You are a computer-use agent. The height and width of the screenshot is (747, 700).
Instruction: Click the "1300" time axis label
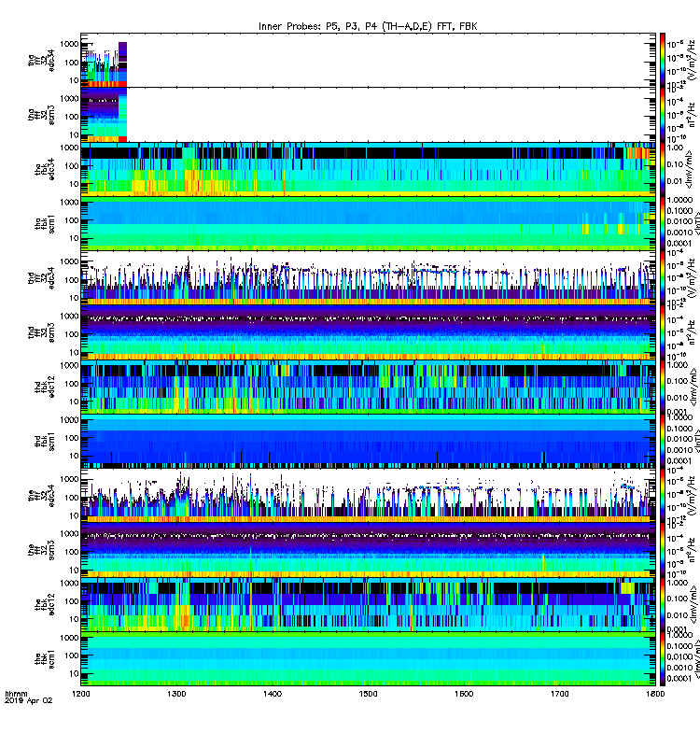click(176, 694)
